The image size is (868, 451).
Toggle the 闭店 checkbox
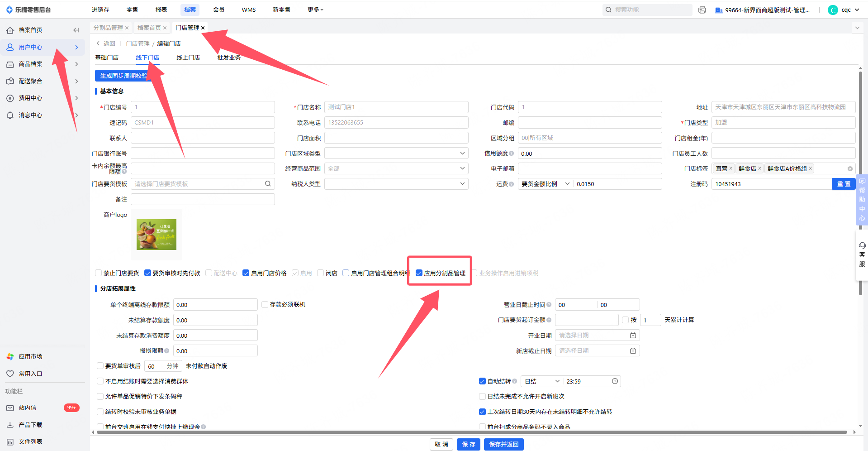coord(320,273)
